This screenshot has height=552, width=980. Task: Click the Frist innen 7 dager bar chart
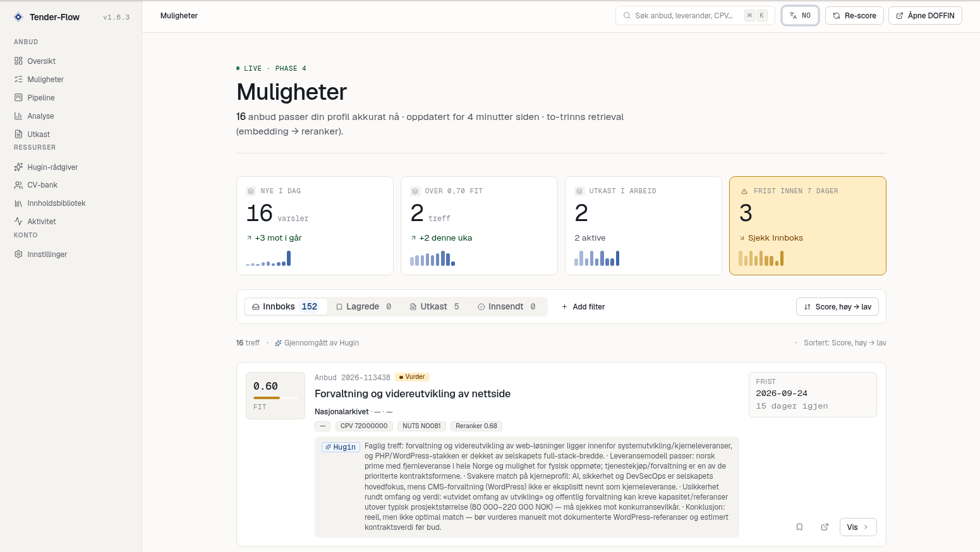point(761,258)
